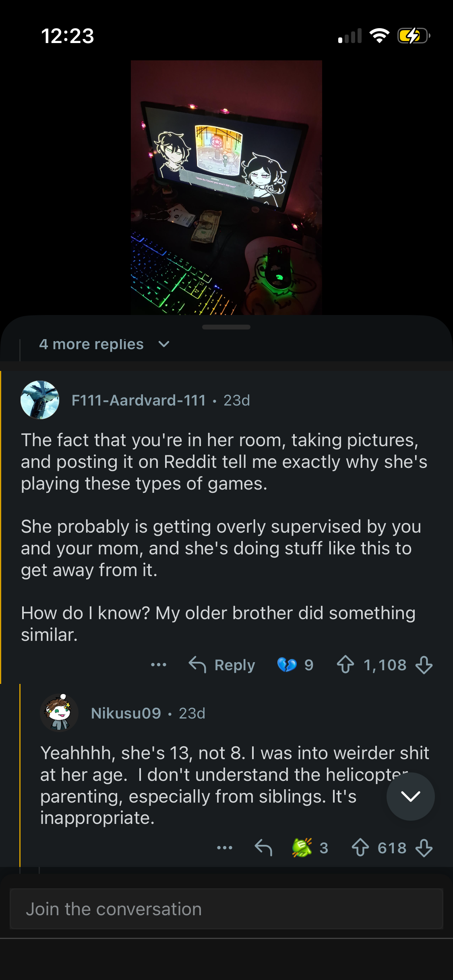453x980 pixels.
Task: Open options menu on F111-Aardvard-111's comment
Action: [159, 665]
